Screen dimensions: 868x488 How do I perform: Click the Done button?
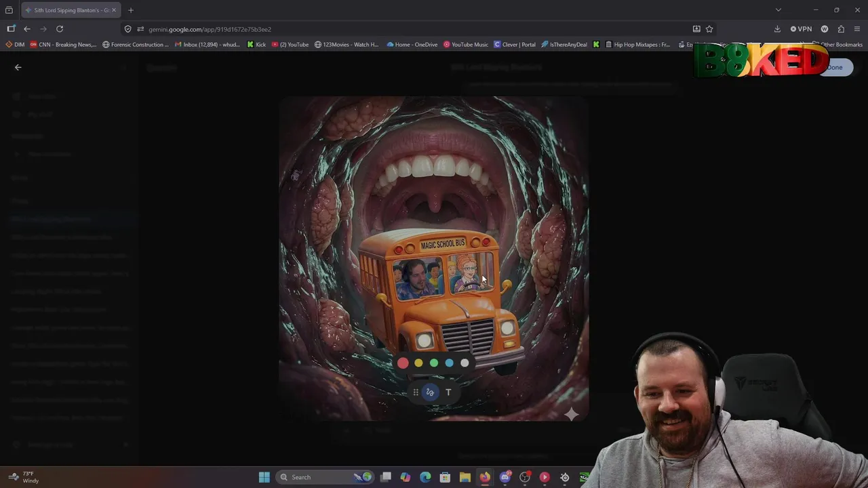tap(835, 67)
